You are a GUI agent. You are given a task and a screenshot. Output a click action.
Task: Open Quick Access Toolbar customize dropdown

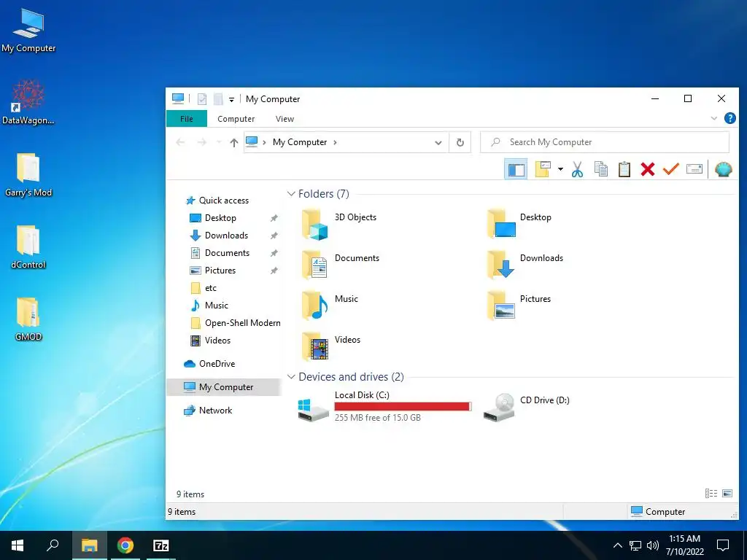coord(231,99)
